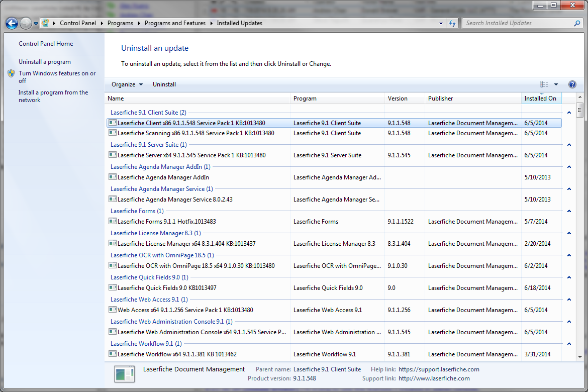Click the Forward arrow navigation button
Viewport: 588px width, 392px height.
point(26,23)
